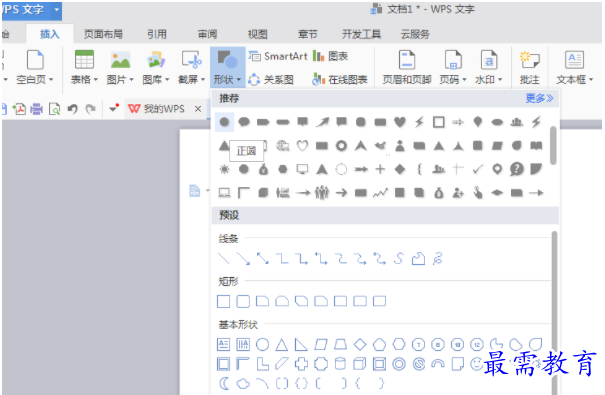Open the 开发工具 tab
This screenshot has height=395, width=605.
tap(361, 34)
